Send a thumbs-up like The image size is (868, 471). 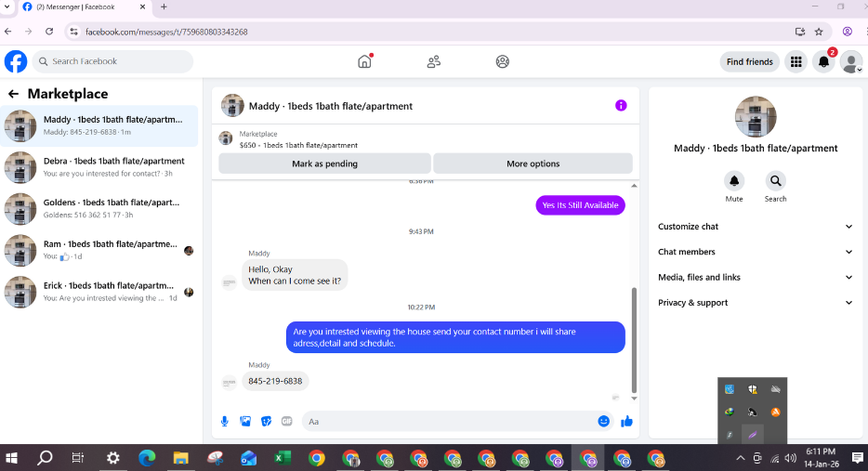[626, 421]
